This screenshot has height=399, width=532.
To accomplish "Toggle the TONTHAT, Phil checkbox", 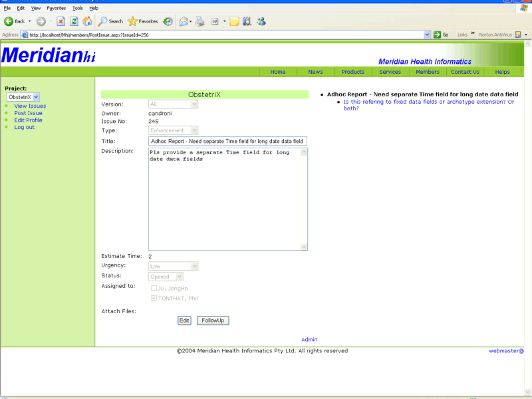I will tap(154, 298).
